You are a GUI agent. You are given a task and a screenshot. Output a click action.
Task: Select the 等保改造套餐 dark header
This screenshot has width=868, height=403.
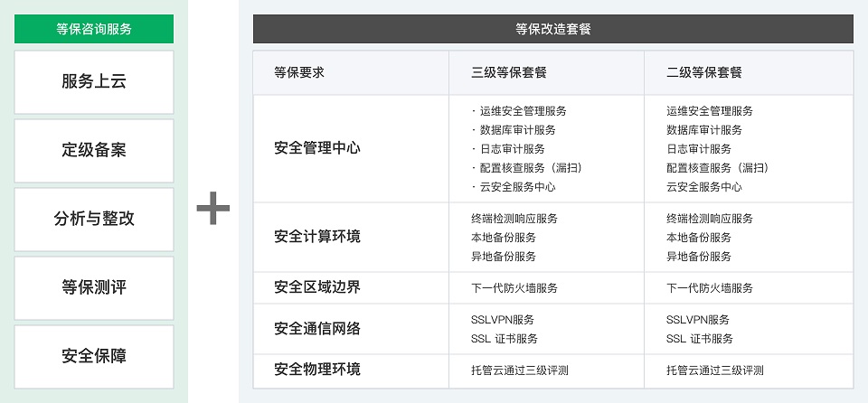pos(553,29)
